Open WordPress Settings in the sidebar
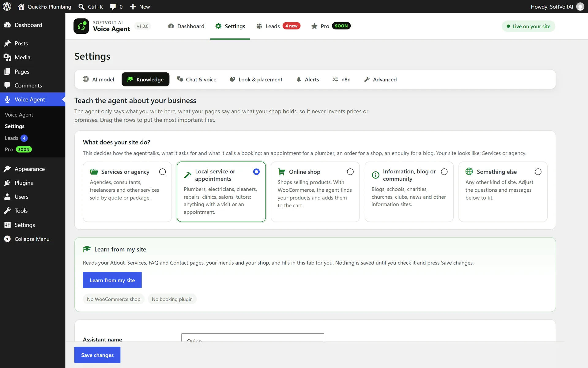 click(x=32, y=225)
